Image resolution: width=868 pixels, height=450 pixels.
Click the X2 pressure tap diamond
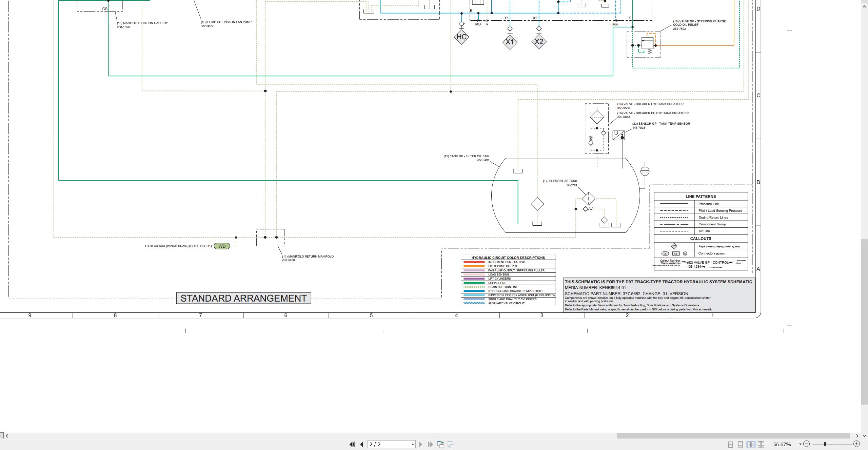pos(539,42)
